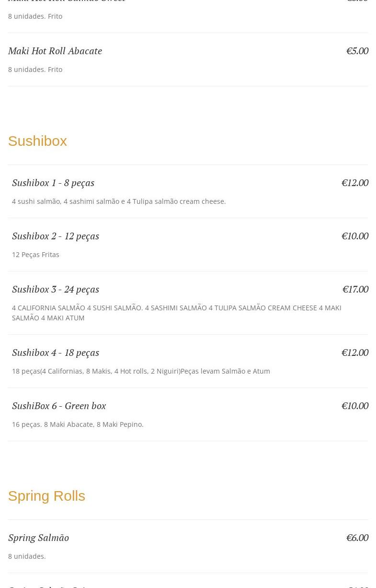This screenshot has width=376, height=588.
Task: Select Sushibox 4 - 18 peças
Action: click(x=56, y=353)
